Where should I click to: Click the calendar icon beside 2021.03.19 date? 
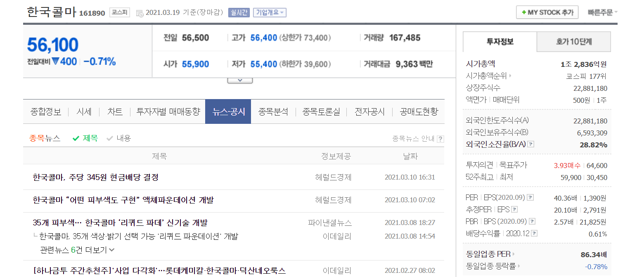[140, 13]
